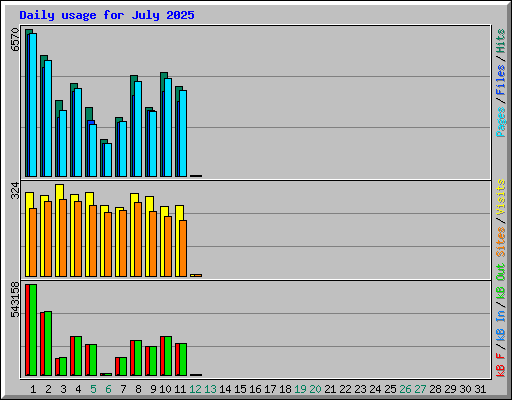The width and height of the screenshot is (512, 400).
Task: Click day label 23 on the x-axis
Action: pyautogui.click(x=360, y=389)
